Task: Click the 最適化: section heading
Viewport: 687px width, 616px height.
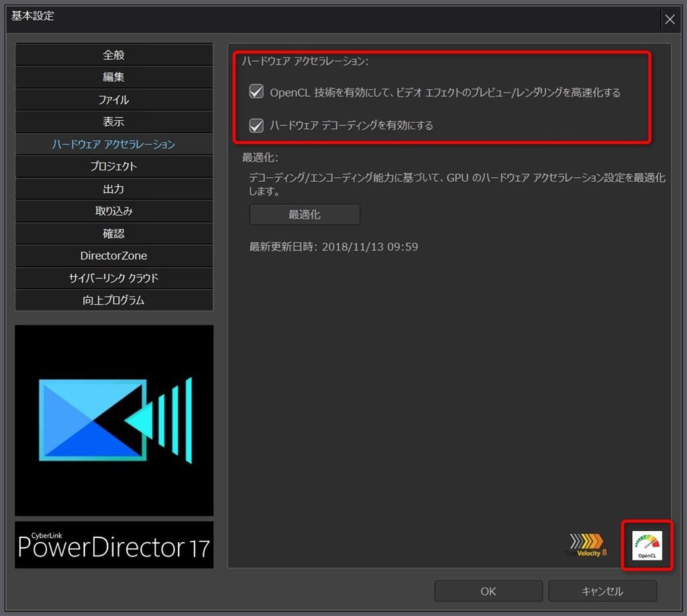Action: pyautogui.click(x=260, y=157)
